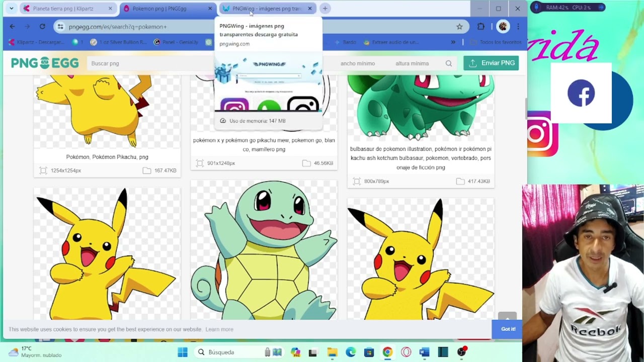Open Chrome's three-dot menu

pyautogui.click(x=518, y=27)
